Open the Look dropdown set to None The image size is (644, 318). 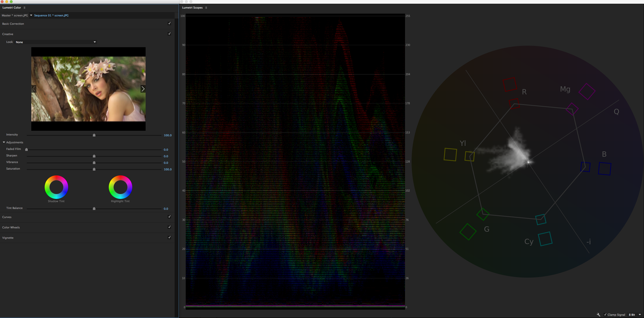[56, 42]
